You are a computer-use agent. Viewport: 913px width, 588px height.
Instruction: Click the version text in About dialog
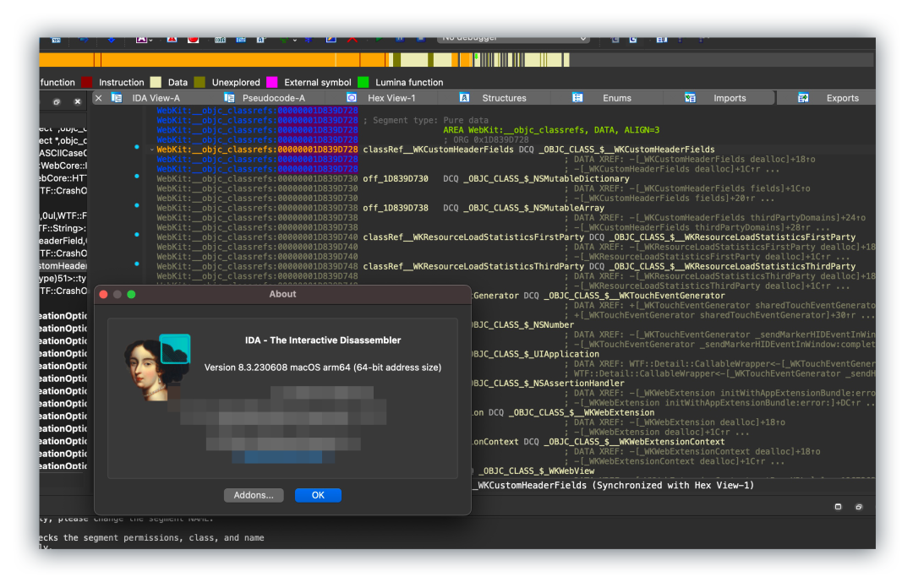coord(323,367)
